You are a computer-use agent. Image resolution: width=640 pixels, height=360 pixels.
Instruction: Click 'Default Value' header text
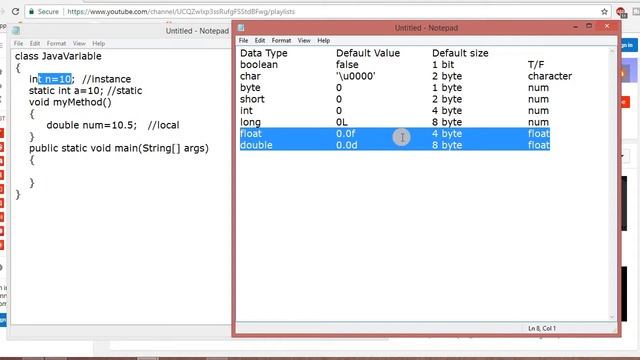click(x=368, y=53)
